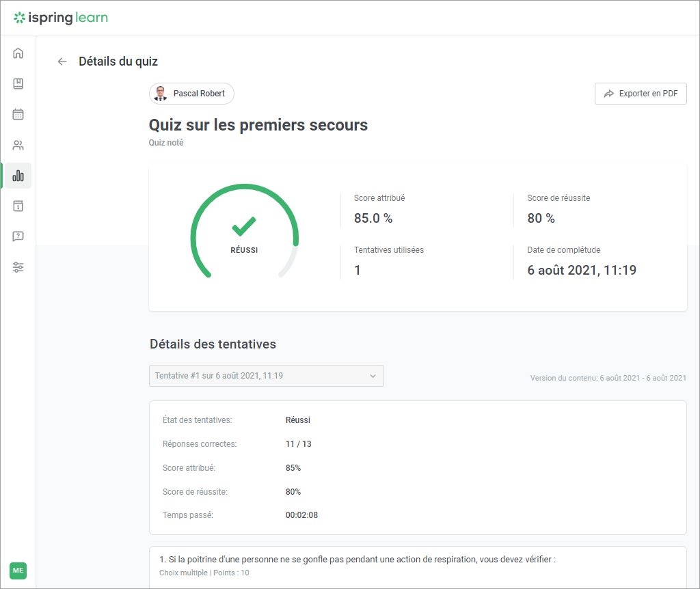Open the Home page from sidebar
The width and height of the screenshot is (700, 589).
(18, 53)
